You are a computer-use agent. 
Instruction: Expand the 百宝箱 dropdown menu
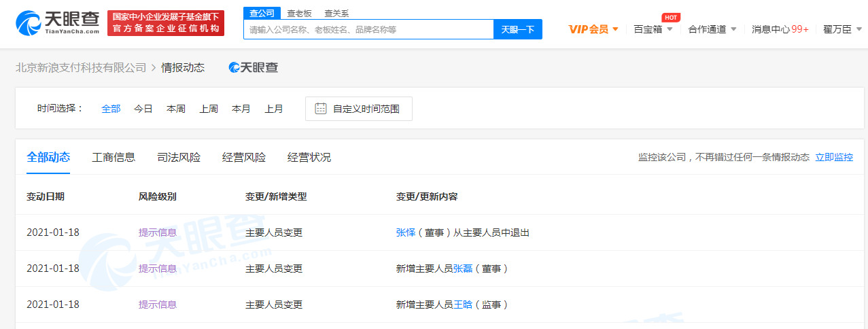[x=653, y=29]
